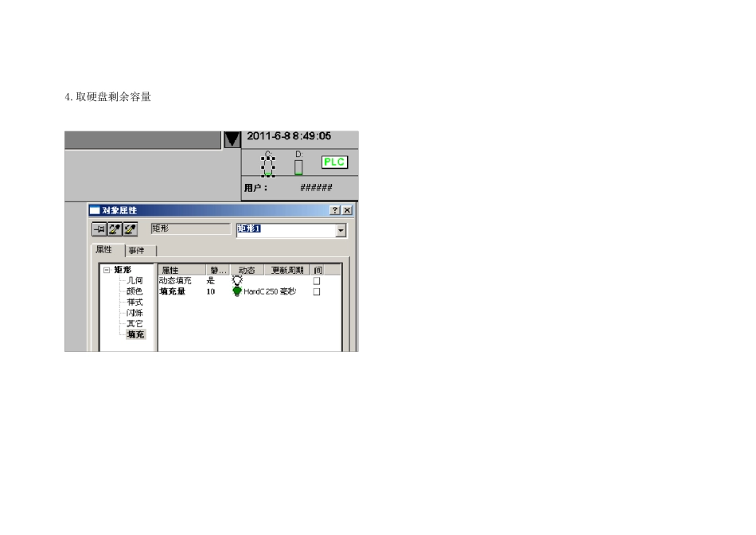The image size is (756, 535).
Task: Click the 填充量 property cell
Action: tap(173, 291)
